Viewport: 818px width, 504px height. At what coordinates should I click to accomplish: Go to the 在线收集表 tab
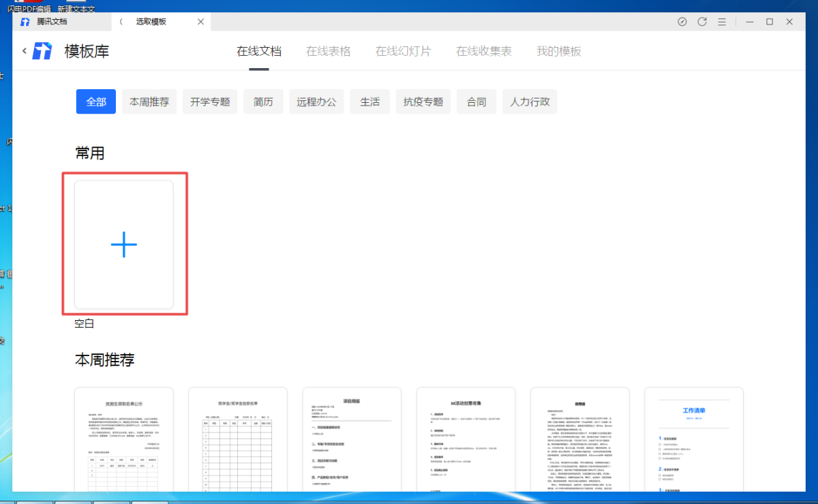tap(484, 51)
